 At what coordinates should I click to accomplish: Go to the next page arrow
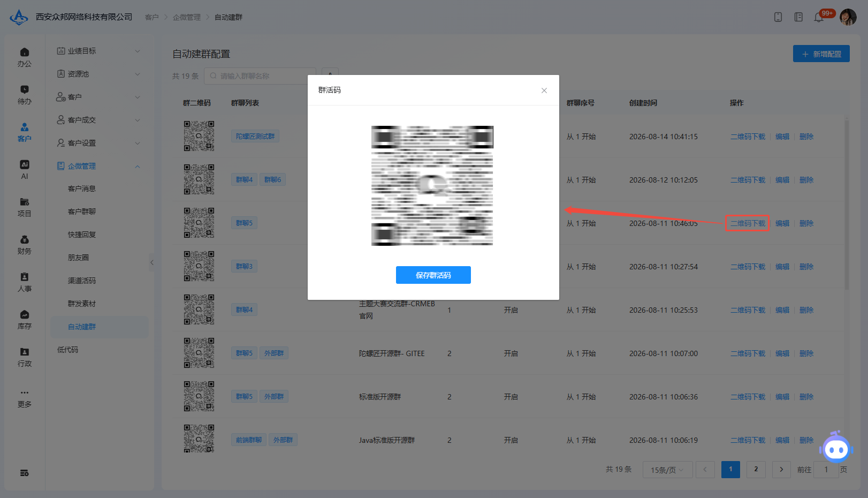781,470
